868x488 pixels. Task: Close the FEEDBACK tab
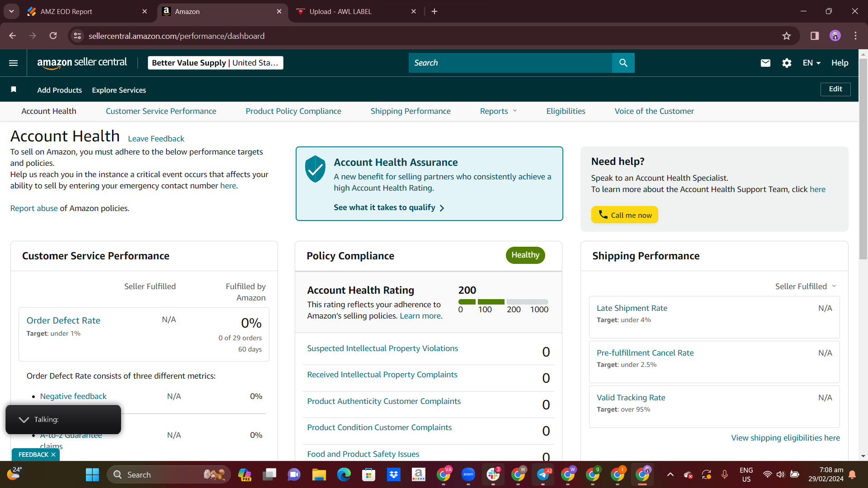[x=53, y=455]
